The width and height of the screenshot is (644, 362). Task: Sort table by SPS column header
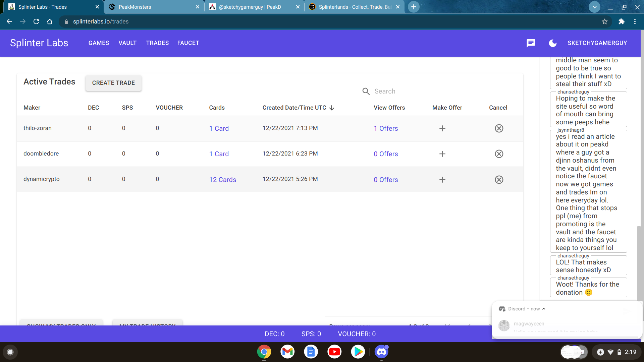pyautogui.click(x=127, y=108)
